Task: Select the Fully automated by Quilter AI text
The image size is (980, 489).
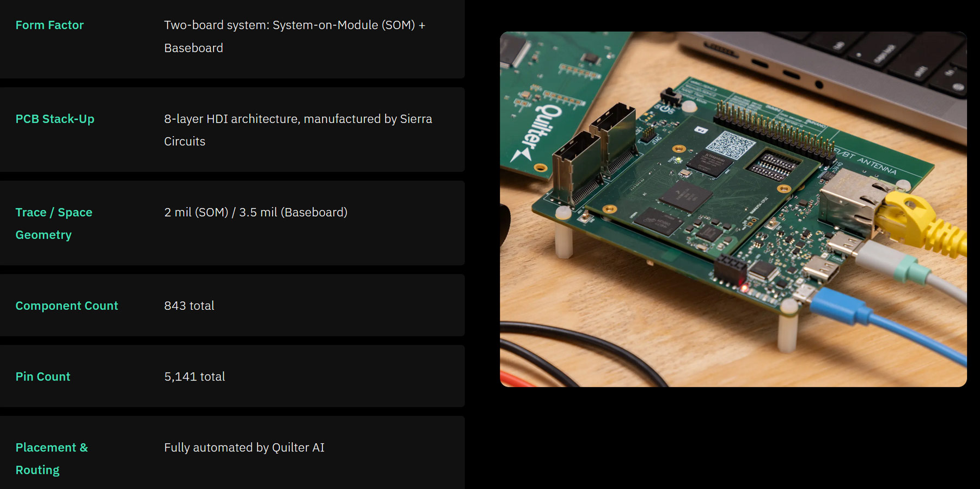Action: 244,448
